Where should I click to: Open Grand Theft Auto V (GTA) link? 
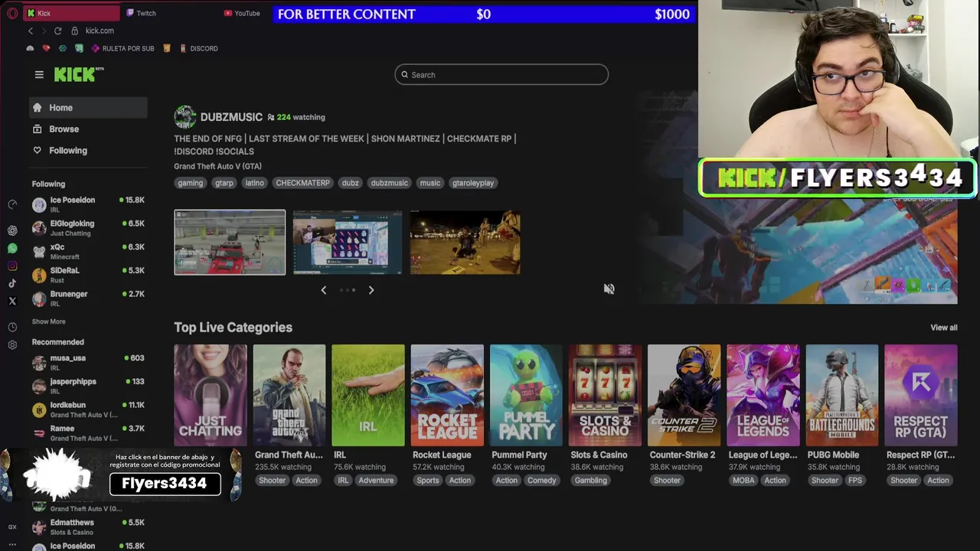[x=217, y=166]
